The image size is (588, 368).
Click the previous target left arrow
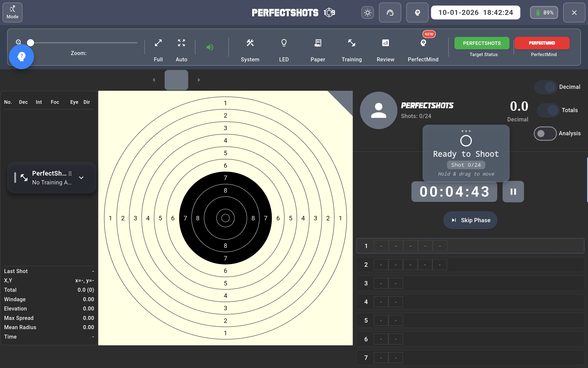click(154, 80)
